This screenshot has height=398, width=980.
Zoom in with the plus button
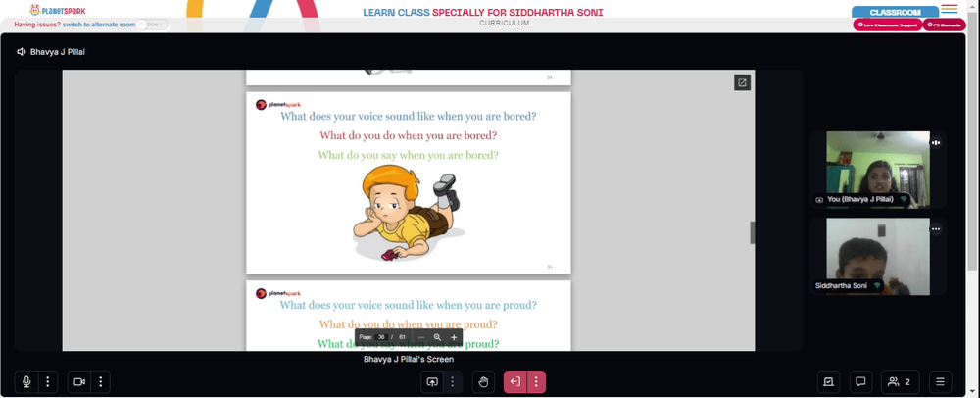pos(454,337)
